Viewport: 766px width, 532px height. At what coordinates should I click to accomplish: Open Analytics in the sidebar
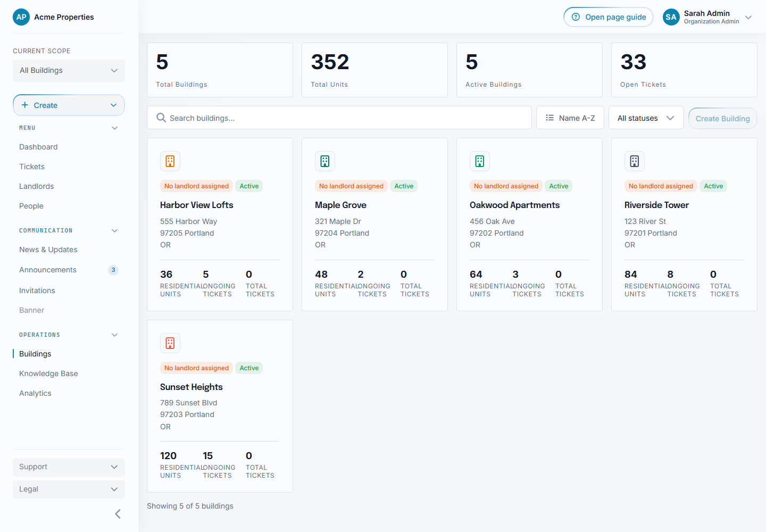35,393
